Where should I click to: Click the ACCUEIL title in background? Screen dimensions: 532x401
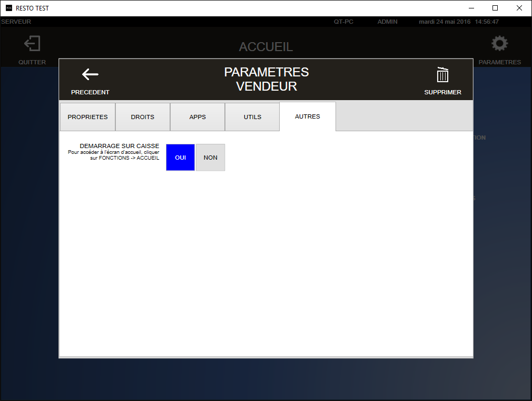point(265,47)
